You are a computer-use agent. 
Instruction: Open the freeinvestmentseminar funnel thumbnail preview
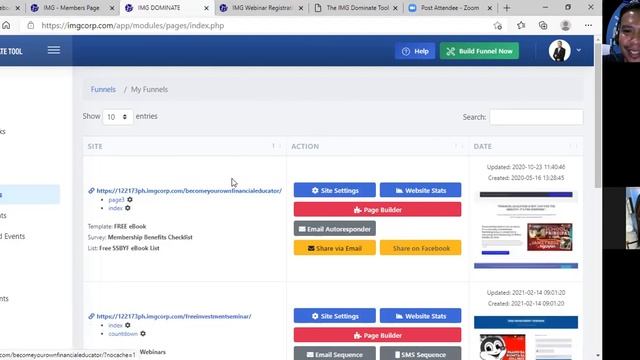point(526,338)
